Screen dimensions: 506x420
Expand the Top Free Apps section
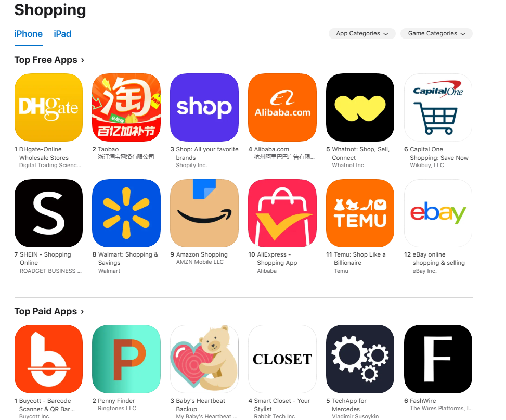point(49,60)
